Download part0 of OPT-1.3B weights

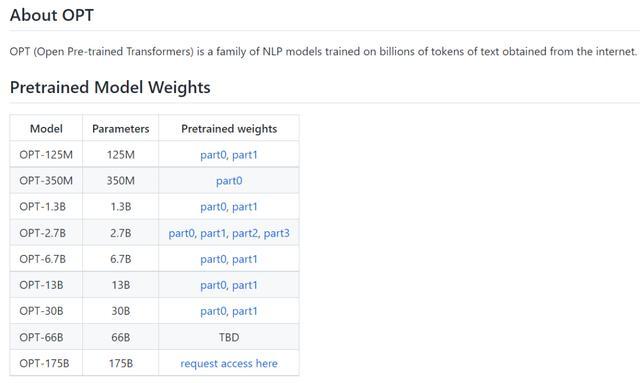point(213,207)
